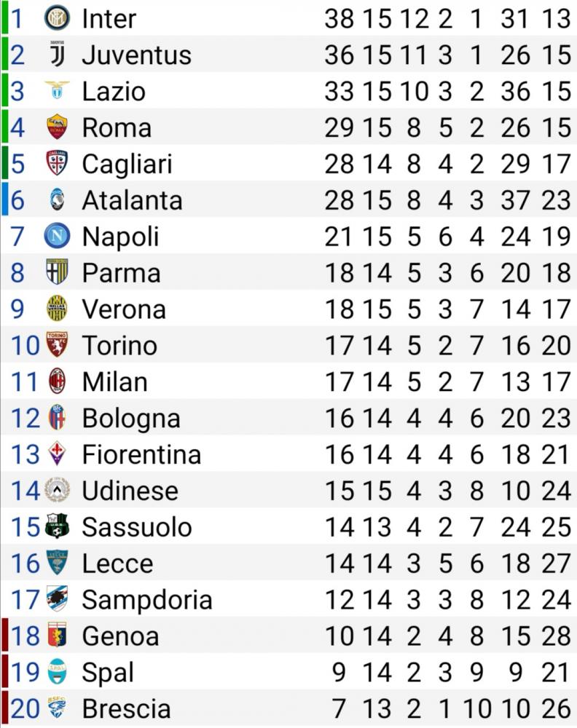This screenshot has width=577, height=728.
Task: Click the Sassuolo green crest
Action: coord(57,526)
